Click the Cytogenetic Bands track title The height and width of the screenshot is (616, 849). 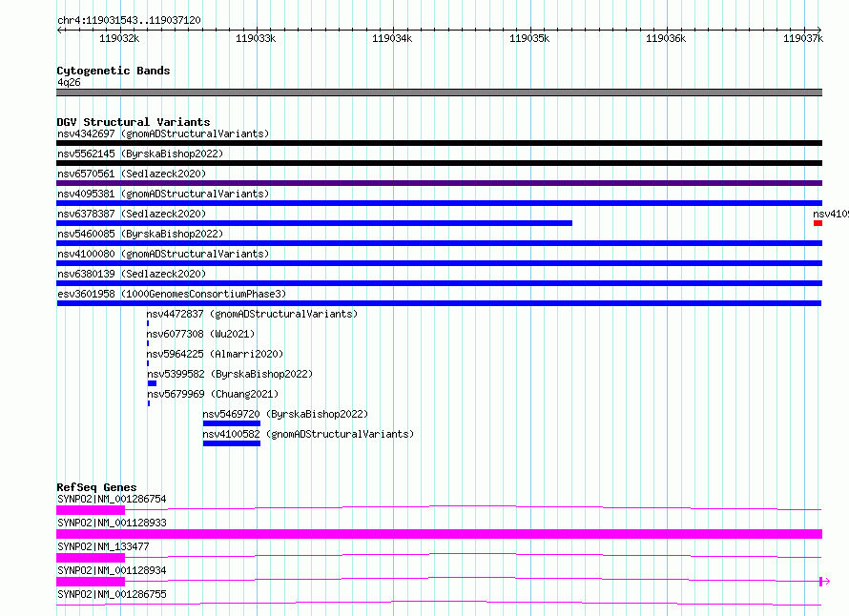coord(114,71)
